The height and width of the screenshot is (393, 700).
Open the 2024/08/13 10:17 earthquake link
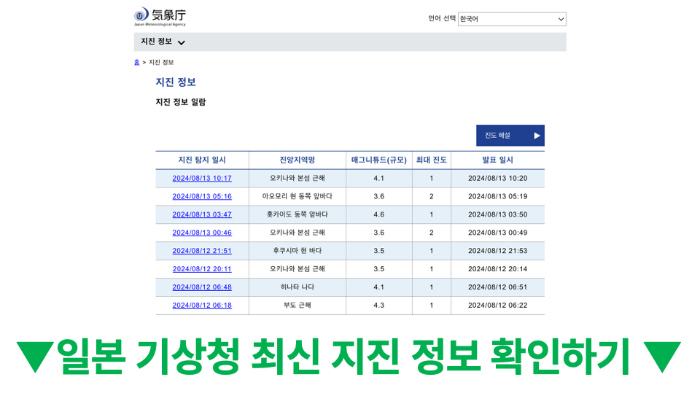point(202,178)
